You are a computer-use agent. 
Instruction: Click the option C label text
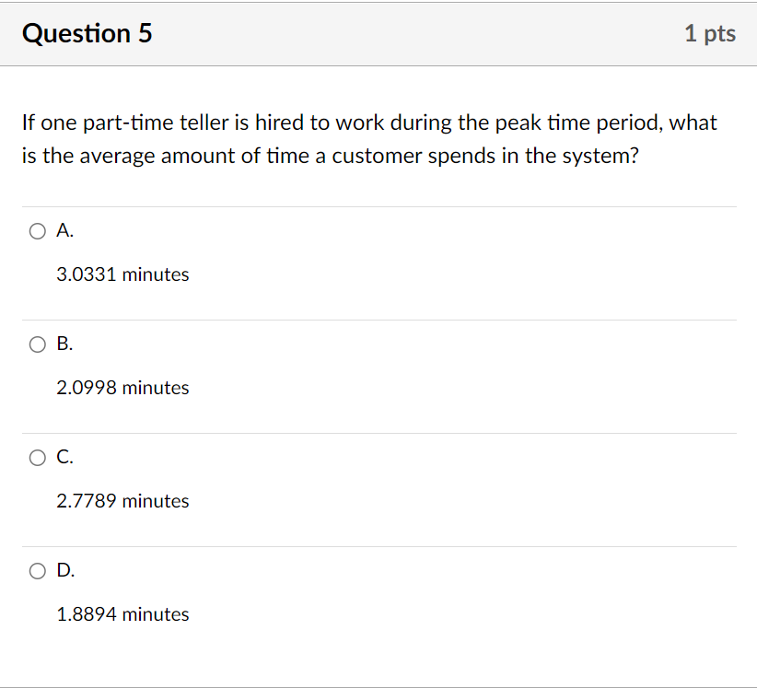click(63, 458)
